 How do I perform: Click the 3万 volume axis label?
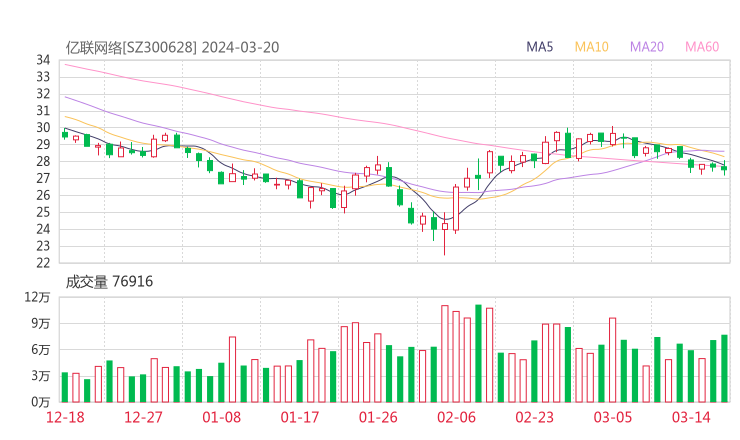pyautogui.click(x=41, y=376)
